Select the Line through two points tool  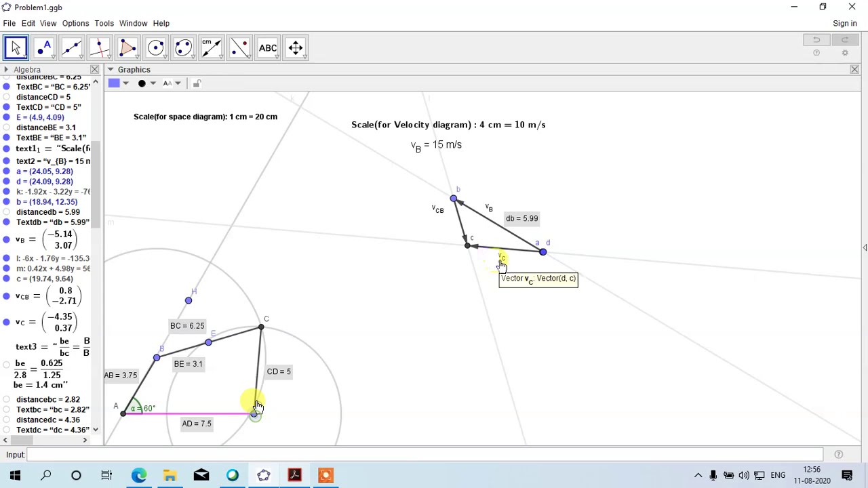(72, 47)
